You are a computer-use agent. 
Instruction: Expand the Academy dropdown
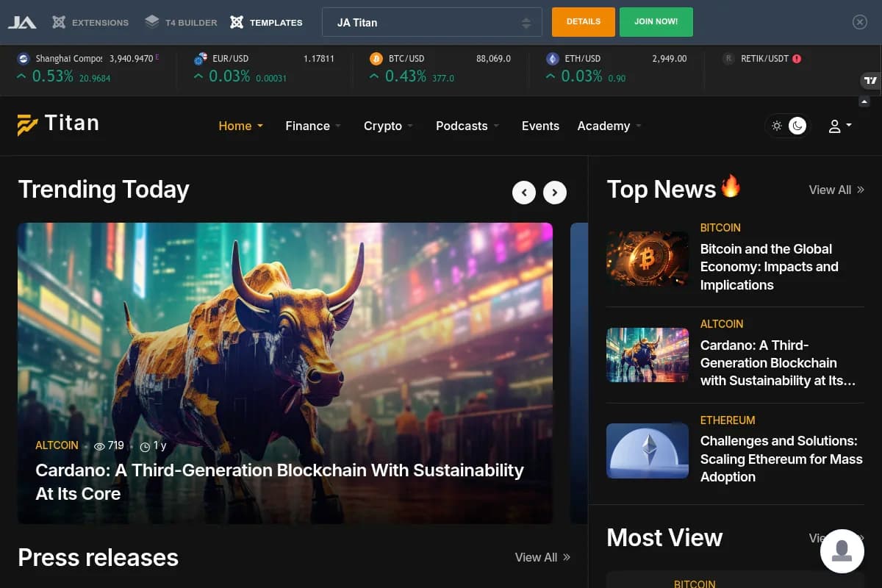pyautogui.click(x=604, y=126)
